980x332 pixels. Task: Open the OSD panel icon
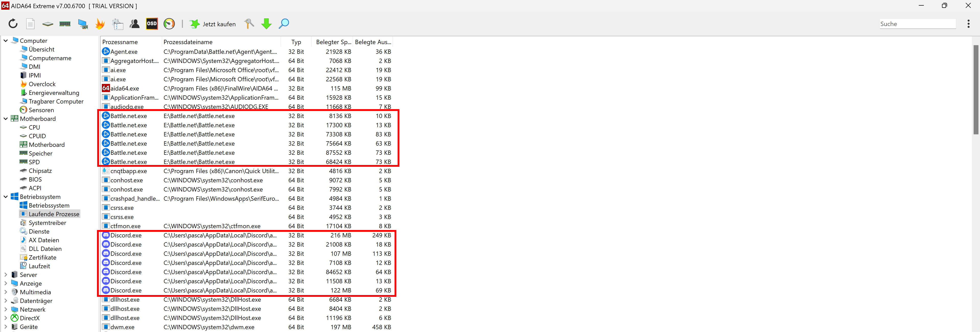tap(152, 24)
